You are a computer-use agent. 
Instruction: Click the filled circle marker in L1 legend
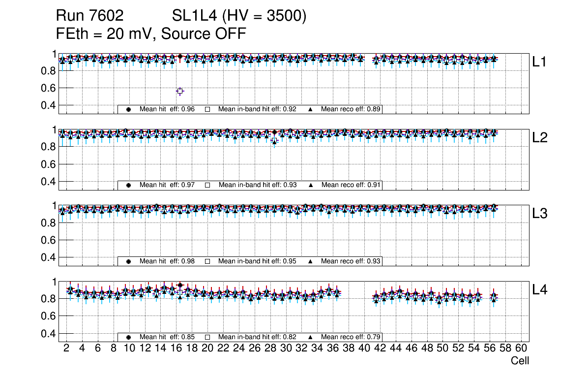coord(129,109)
